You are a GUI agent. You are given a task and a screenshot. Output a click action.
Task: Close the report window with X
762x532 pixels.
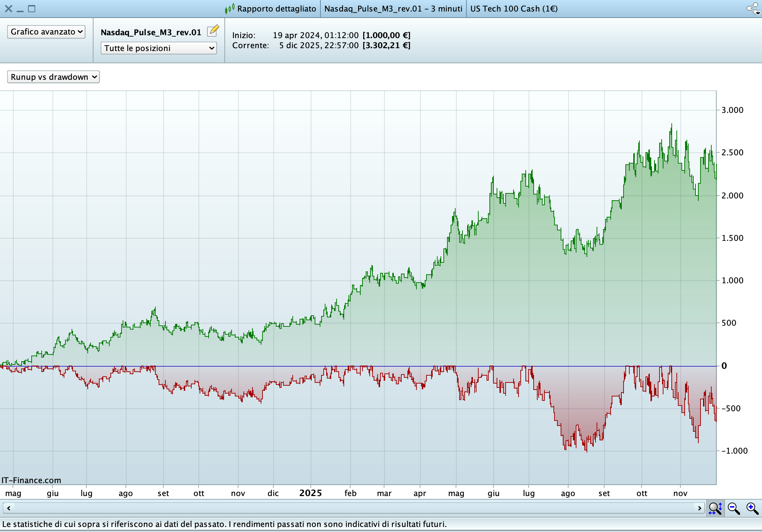[9, 9]
